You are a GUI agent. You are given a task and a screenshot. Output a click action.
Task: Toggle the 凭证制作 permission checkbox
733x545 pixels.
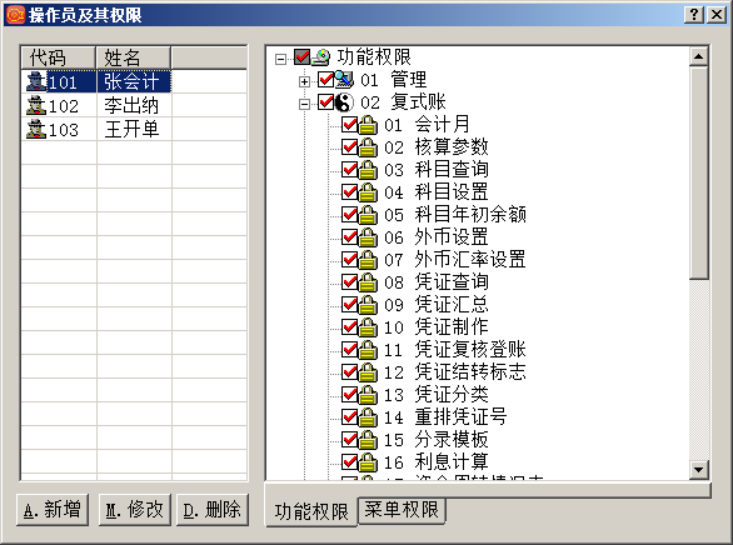pos(350,327)
